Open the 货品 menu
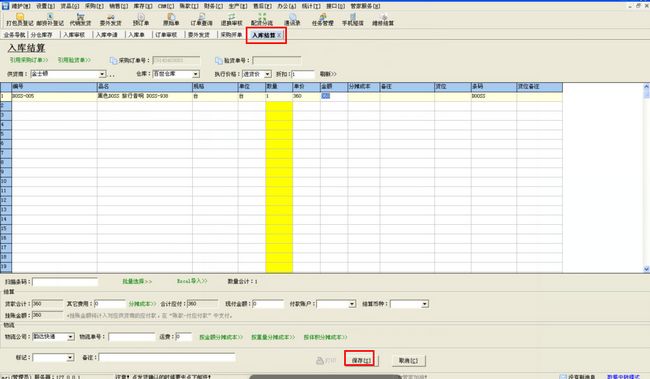This screenshot has width=650, height=379. [x=70, y=6]
